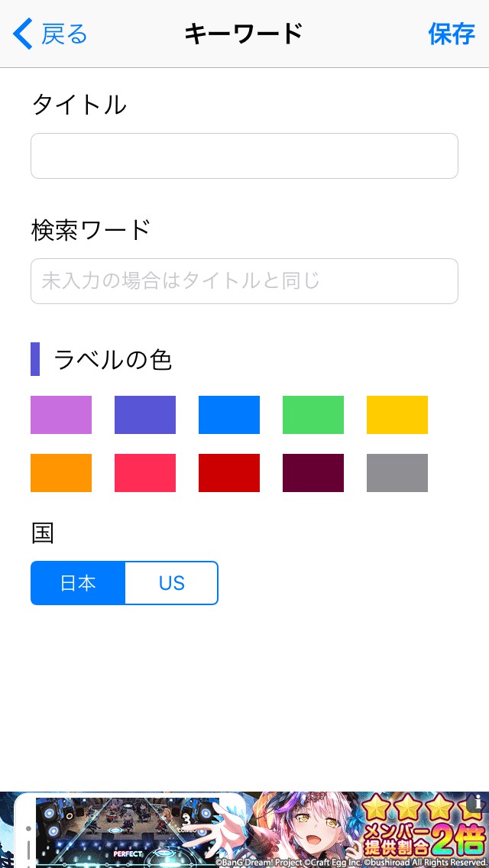Select the 日本 country option
Viewport: 489px width, 868px height.
[78, 583]
